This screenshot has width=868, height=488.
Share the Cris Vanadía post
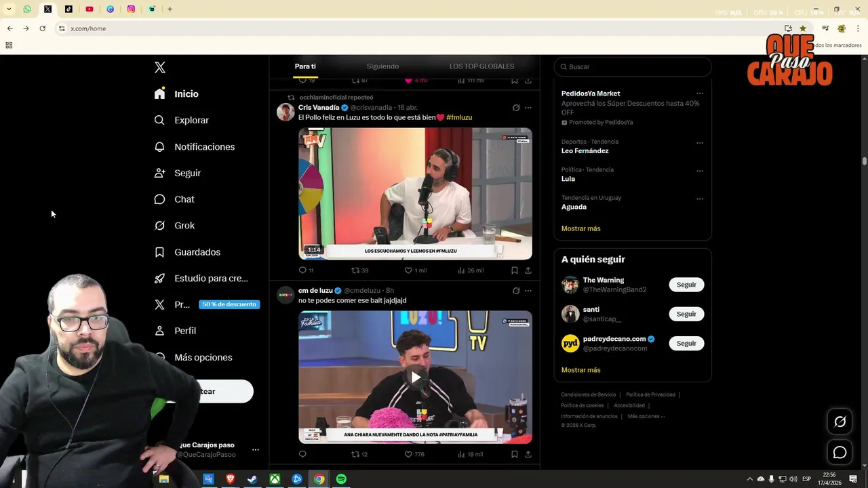(x=528, y=270)
